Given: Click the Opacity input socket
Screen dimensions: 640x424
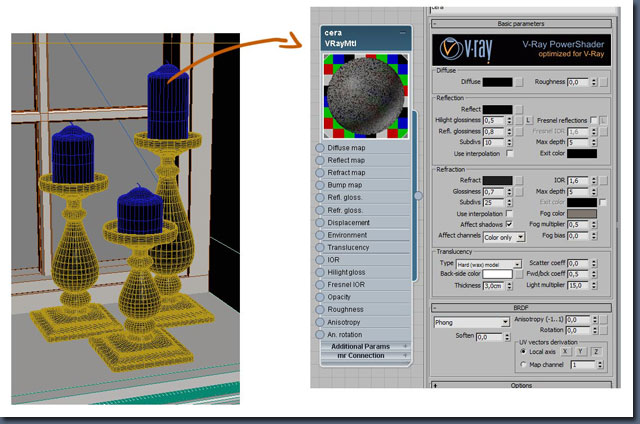Looking at the screenshot, I should click(x=320, y=297).
